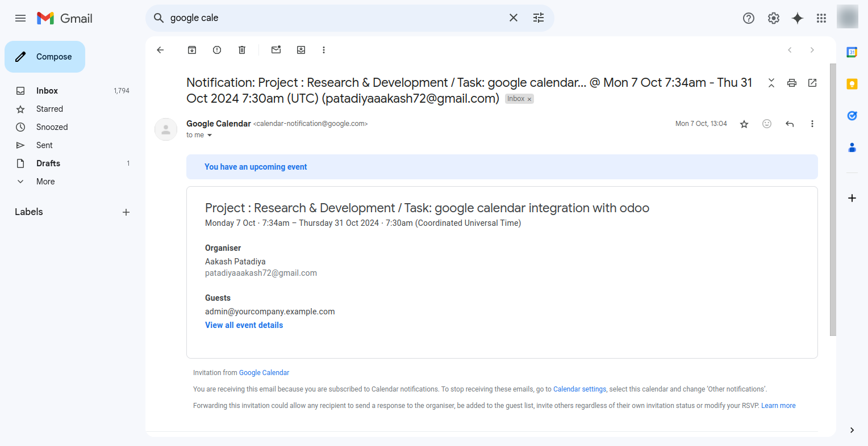Star this message
The height and width of the screenshot is (446, 868).
tap(744, 124)
